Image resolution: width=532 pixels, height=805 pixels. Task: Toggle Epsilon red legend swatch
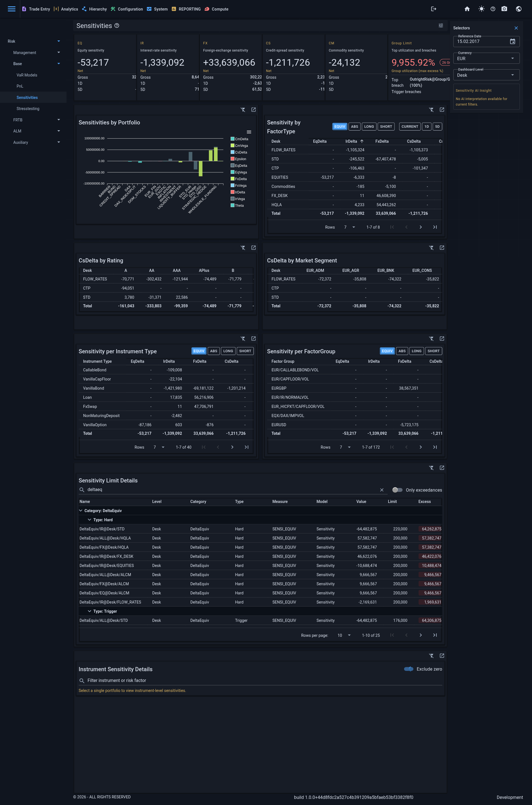(x=232, y=159)
